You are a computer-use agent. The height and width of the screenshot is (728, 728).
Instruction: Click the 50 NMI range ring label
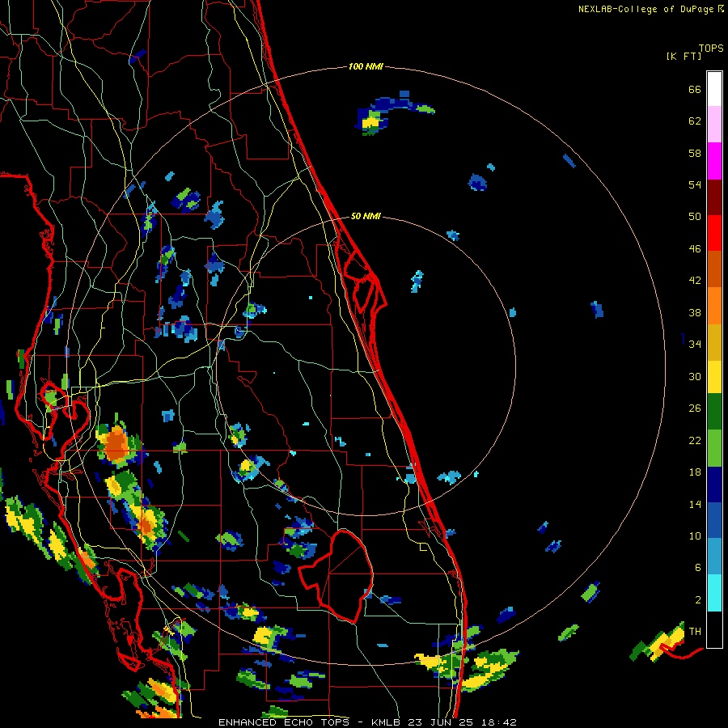pos(366,216)
